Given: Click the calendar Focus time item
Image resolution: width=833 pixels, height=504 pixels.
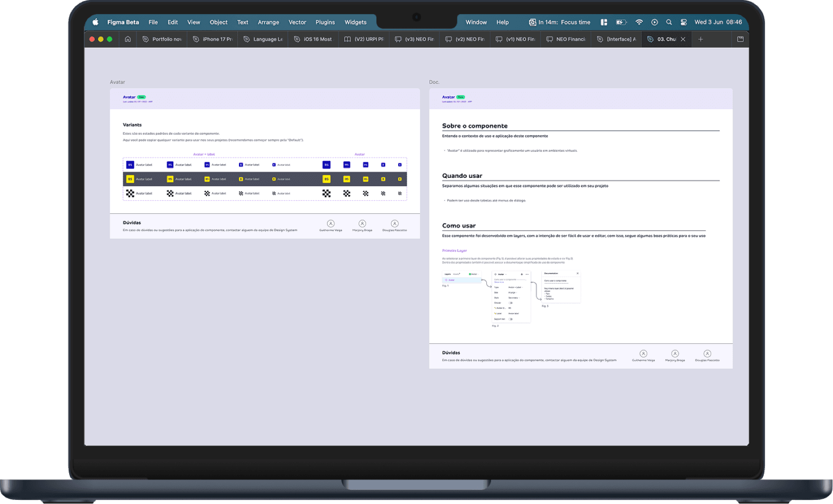Looking at the screenshot, I should click(x=560, y=22).
